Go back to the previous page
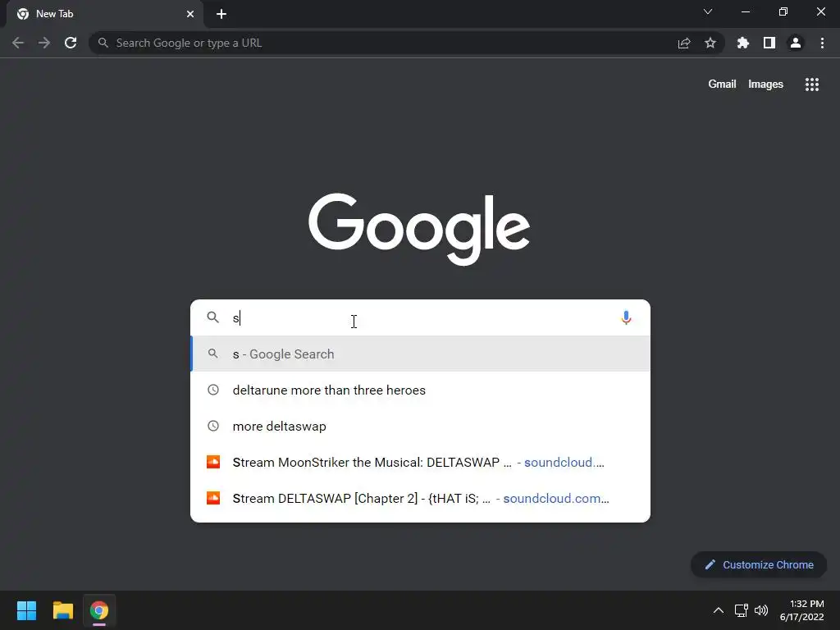 [x=18, y=43]
